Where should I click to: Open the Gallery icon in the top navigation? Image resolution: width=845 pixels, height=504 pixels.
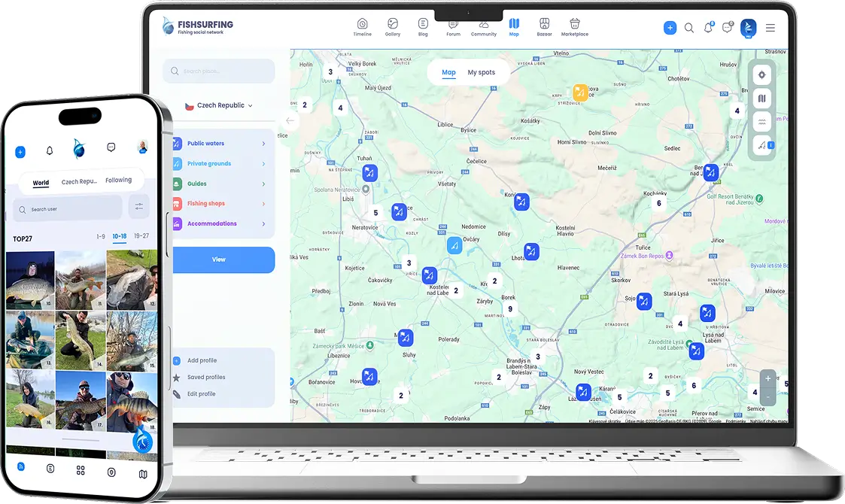click(393, 27)
